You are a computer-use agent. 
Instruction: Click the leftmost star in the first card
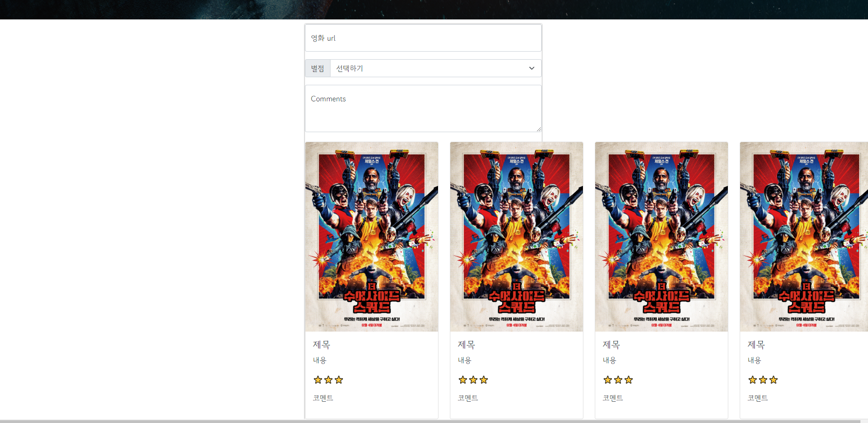(318, 380)
